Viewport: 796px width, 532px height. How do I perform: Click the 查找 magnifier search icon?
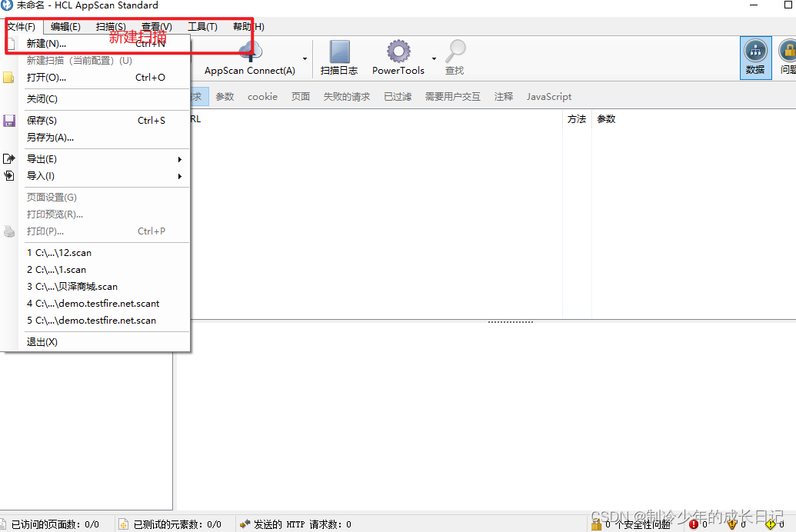point(455,57)
